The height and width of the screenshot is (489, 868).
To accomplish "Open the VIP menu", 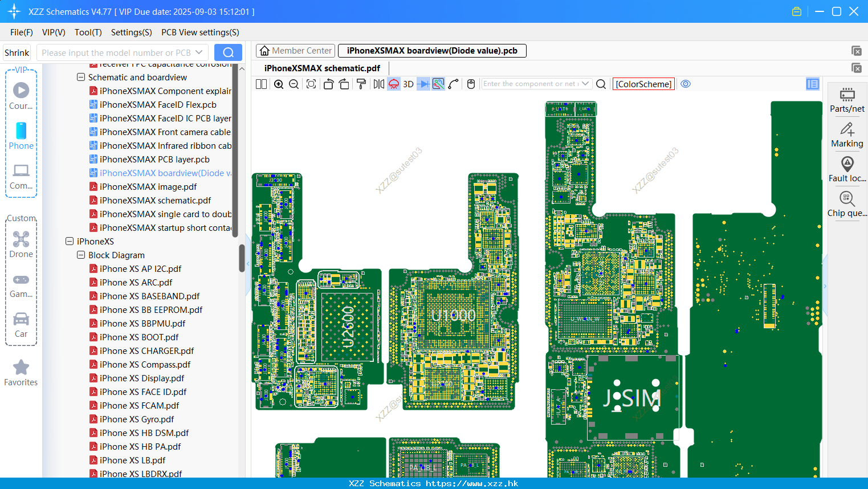I will tap(54, 32).
